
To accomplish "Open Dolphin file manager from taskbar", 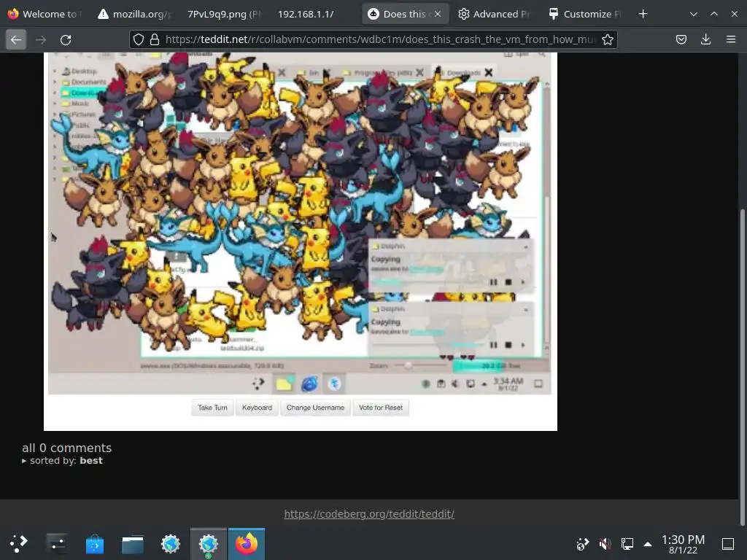I will pos(133,544).
